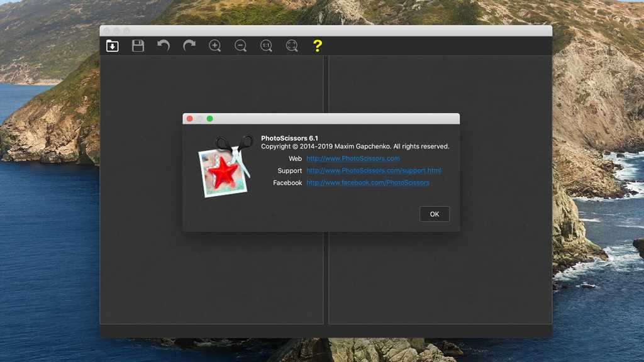Click the Support label in About dialog
This screenshot has height=362, width=644.
click(289, 171)
